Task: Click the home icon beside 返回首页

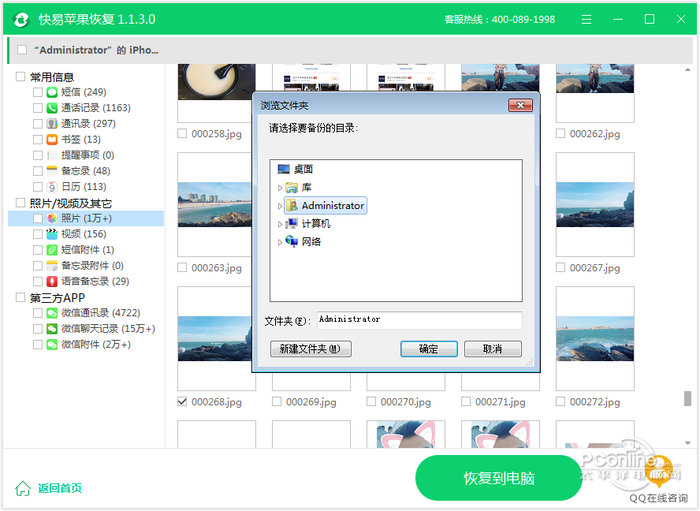Action: 23,488
